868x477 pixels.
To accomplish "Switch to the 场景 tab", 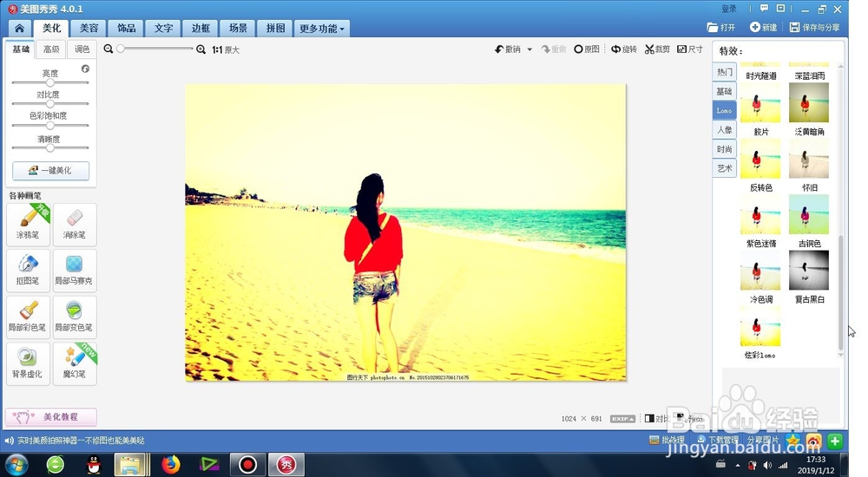I will click(238, 29).
